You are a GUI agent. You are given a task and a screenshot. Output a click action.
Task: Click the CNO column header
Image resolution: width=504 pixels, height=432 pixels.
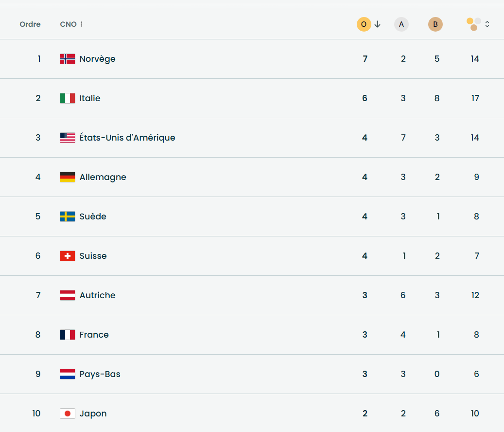pos(68,24)
